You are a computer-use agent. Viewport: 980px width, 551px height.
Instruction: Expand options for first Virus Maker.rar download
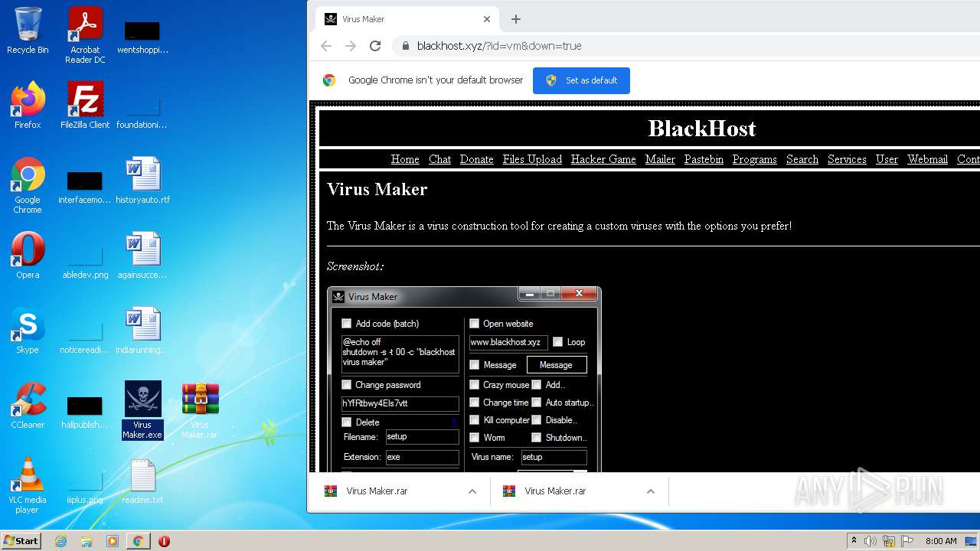[x=472, y=491]
